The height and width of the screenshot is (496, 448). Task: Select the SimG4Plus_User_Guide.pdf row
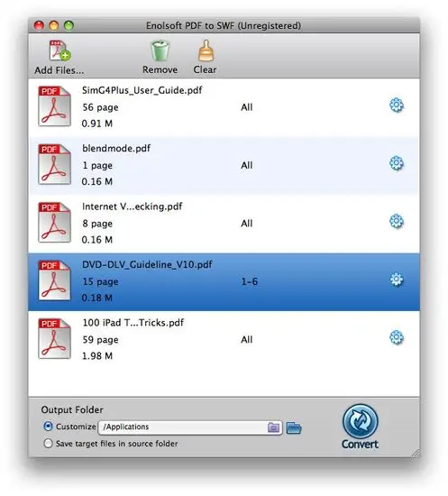(224, 108)
